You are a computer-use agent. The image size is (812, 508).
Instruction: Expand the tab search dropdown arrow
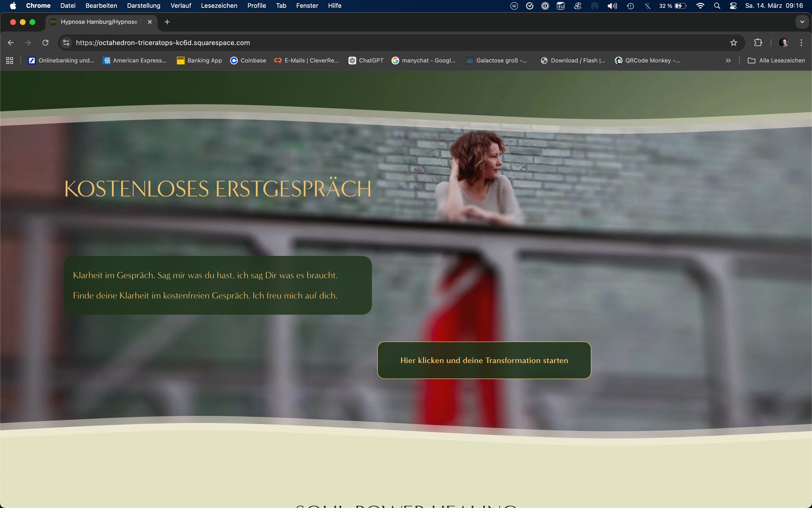[x=802, y=22]
